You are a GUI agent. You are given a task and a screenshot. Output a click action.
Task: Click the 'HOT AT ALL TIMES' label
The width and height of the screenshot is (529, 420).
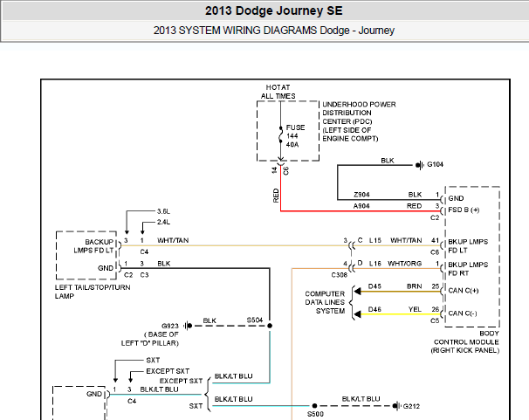pos(278,92)
